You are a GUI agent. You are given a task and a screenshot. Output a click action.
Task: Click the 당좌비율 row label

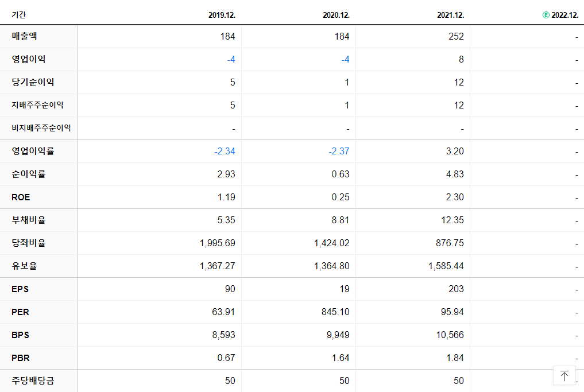click(29, 243)
